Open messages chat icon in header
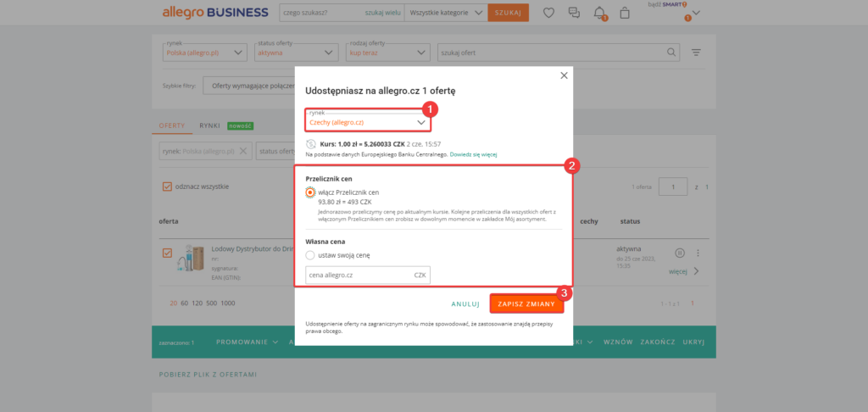The width and height of the screenshot is (868, 412). coord(574,13)
